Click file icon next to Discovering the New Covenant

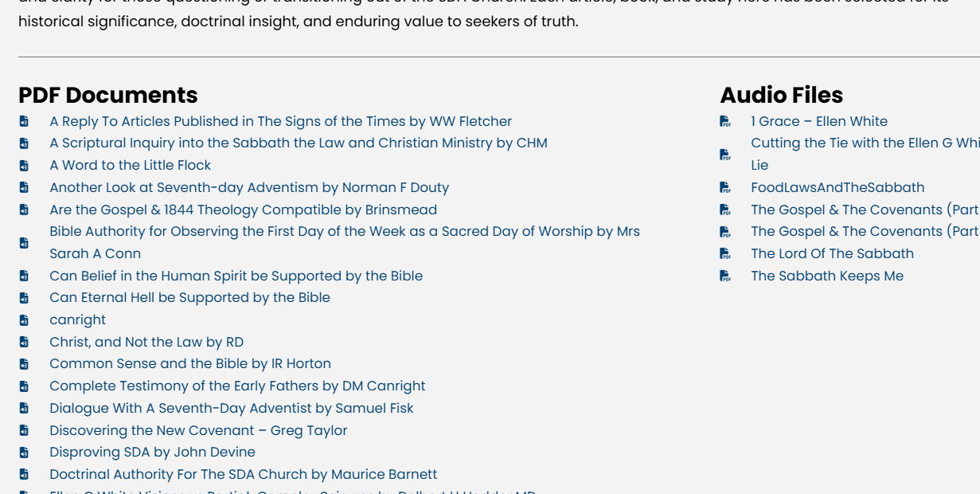pyautogui.click(x=24, y=431)
